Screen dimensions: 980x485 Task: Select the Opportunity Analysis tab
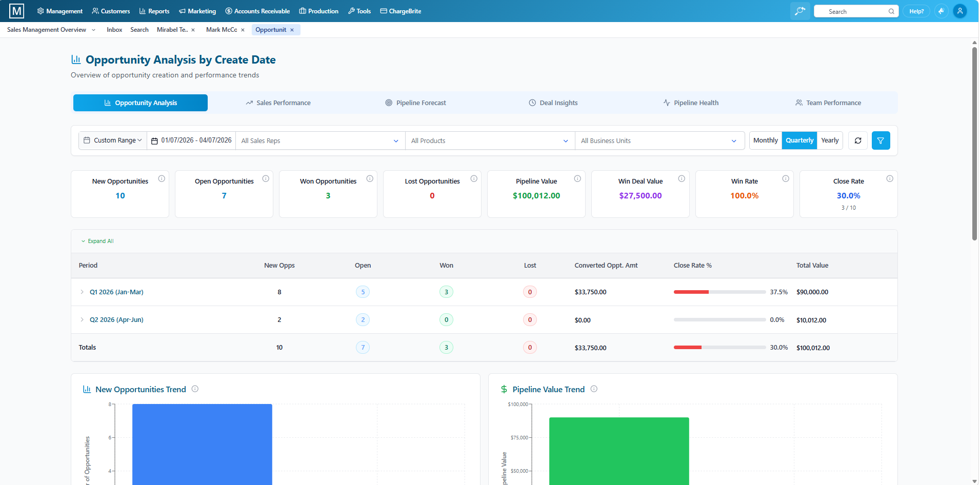(x=141, y=103)
